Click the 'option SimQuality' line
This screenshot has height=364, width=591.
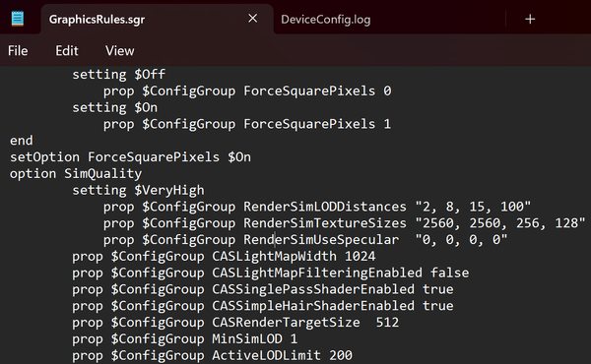[x=76, y=173]
